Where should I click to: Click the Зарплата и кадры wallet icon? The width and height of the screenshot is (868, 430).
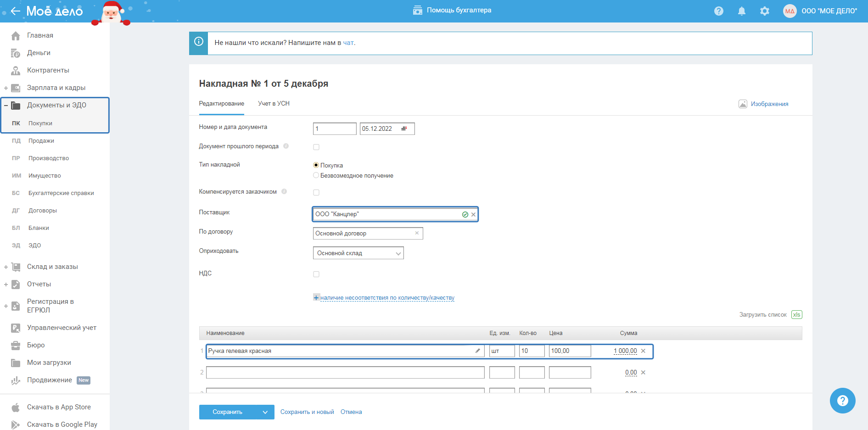16,88
